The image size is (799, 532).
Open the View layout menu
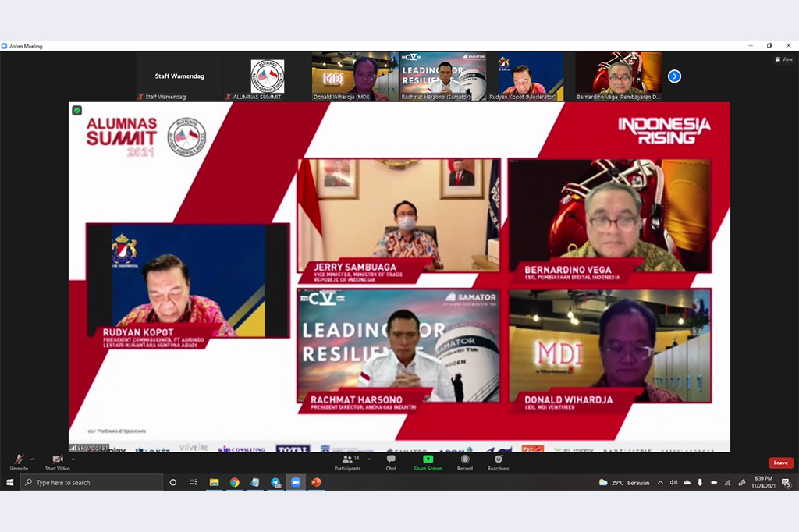783,59
